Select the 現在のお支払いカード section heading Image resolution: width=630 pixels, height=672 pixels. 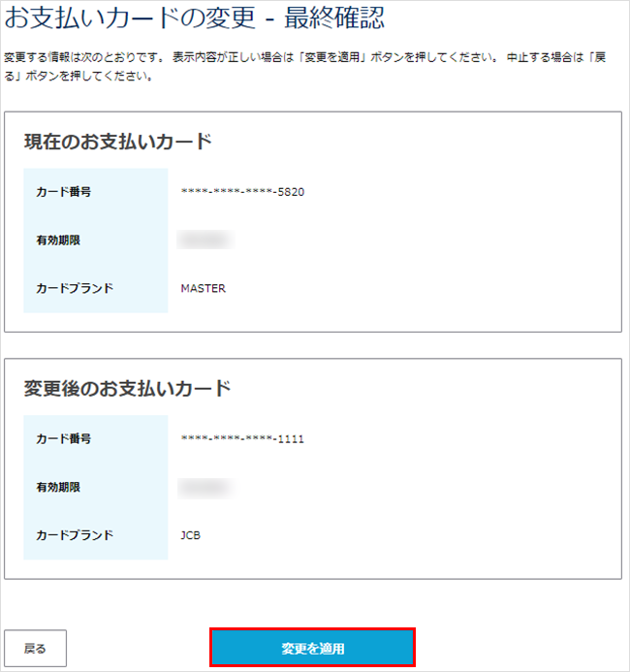(x=117, y=142)
